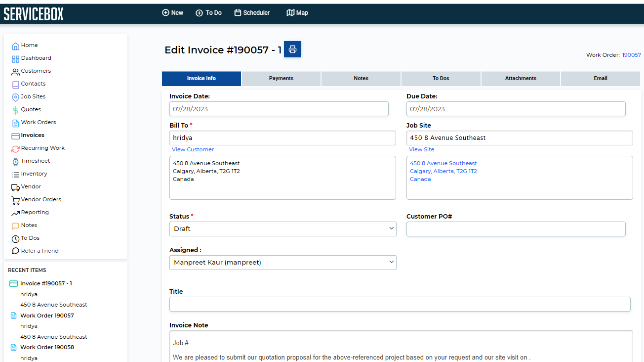Image resolution: width=644 pixels, height=362 pixels.
Task: Open the Assigned dropdown for Manpreet Kaur
Action: (x=282, y=263)
